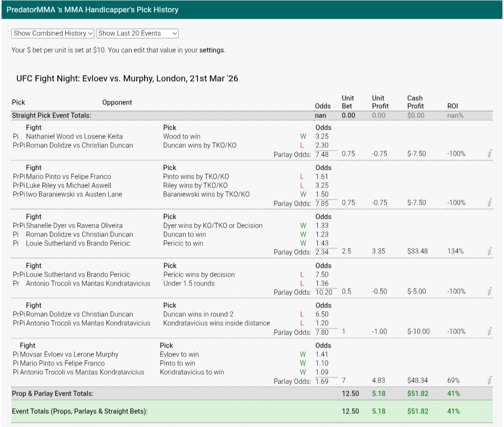Viewport: 504px width, 427px height.
Task: Follow the settings link
Action: [x=211, y=50]
